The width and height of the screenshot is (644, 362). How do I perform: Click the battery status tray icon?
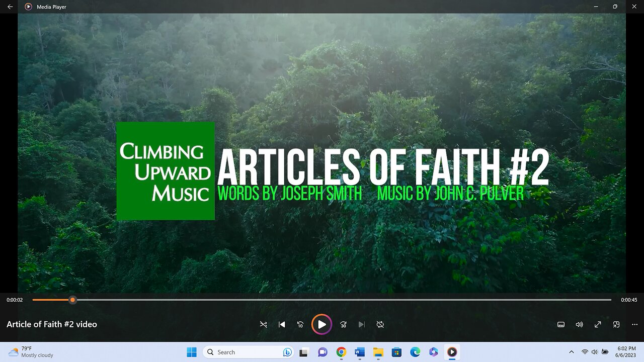[x=605, y=352]
